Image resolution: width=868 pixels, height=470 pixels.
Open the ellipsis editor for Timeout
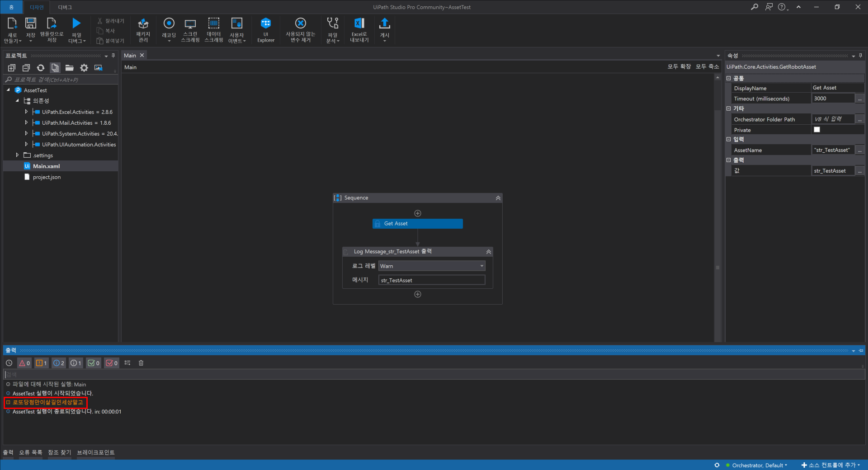[860, 99]
